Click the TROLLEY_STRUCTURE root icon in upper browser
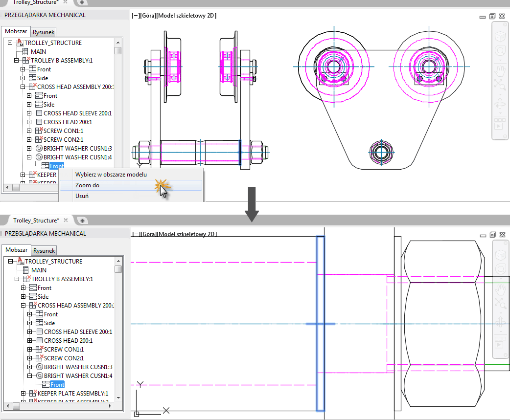Image resolution: width=510 pixels, height=420 pixels. [20, 43]
